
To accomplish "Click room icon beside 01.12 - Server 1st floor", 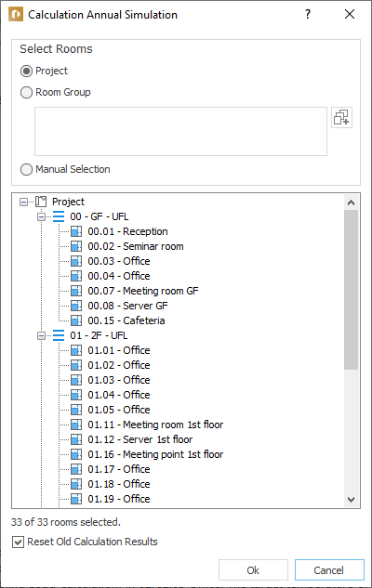I will point(76,439).
